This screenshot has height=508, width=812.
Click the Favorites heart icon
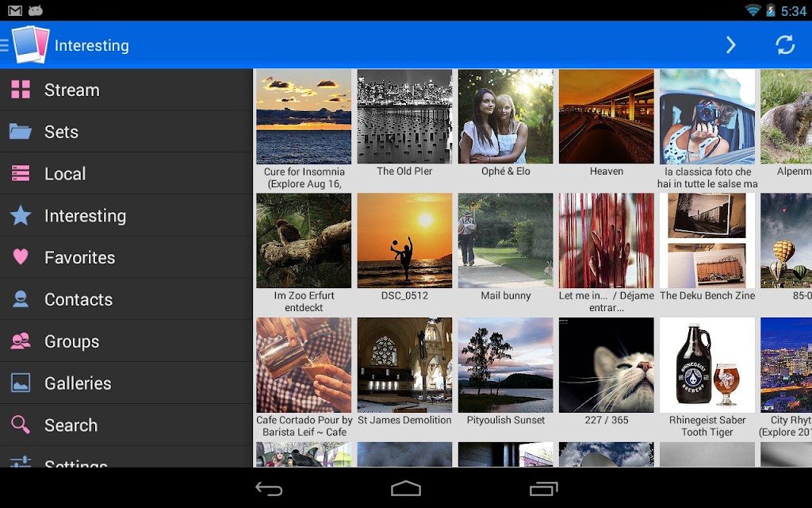point(21,256)
